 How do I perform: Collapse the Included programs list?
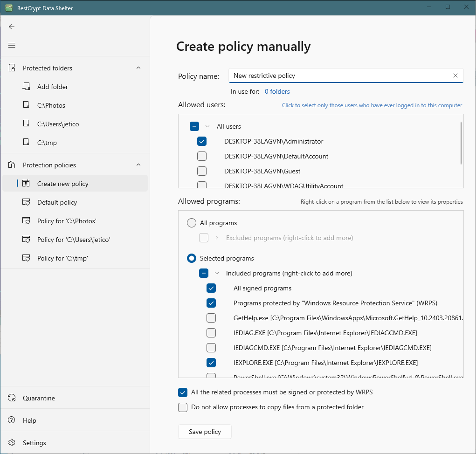coord(217,273)
